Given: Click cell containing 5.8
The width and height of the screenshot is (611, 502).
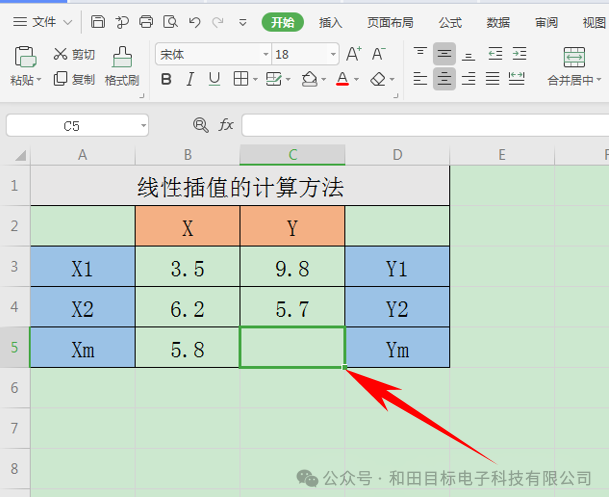Looking at the screenshot, I should [187, 347].
